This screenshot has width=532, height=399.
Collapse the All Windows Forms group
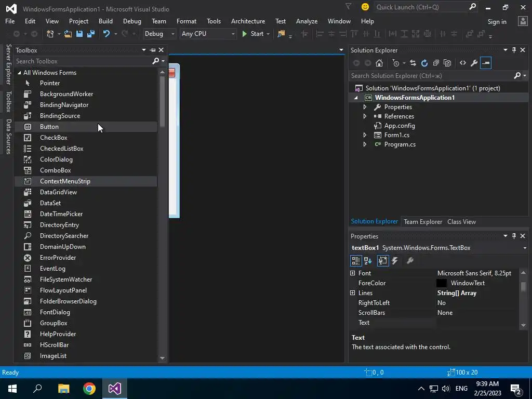[x=19, y=73]
